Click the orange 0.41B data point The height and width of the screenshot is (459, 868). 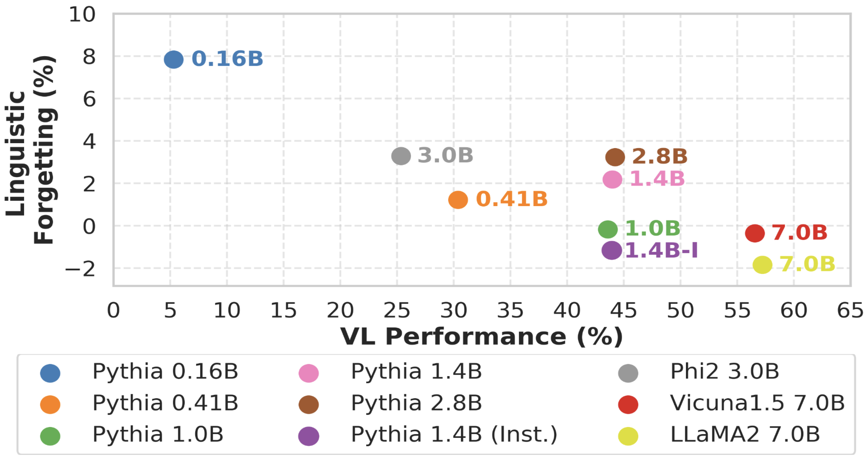458,200
